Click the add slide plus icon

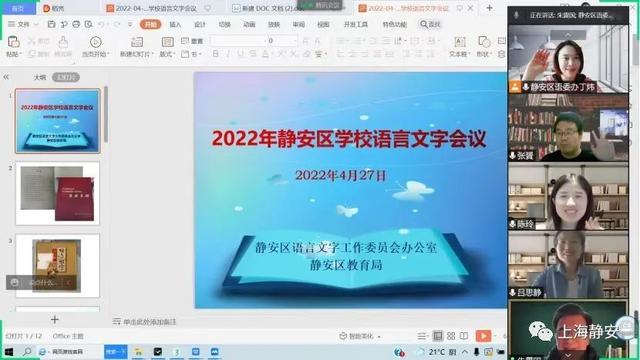(x=55, y=319)
